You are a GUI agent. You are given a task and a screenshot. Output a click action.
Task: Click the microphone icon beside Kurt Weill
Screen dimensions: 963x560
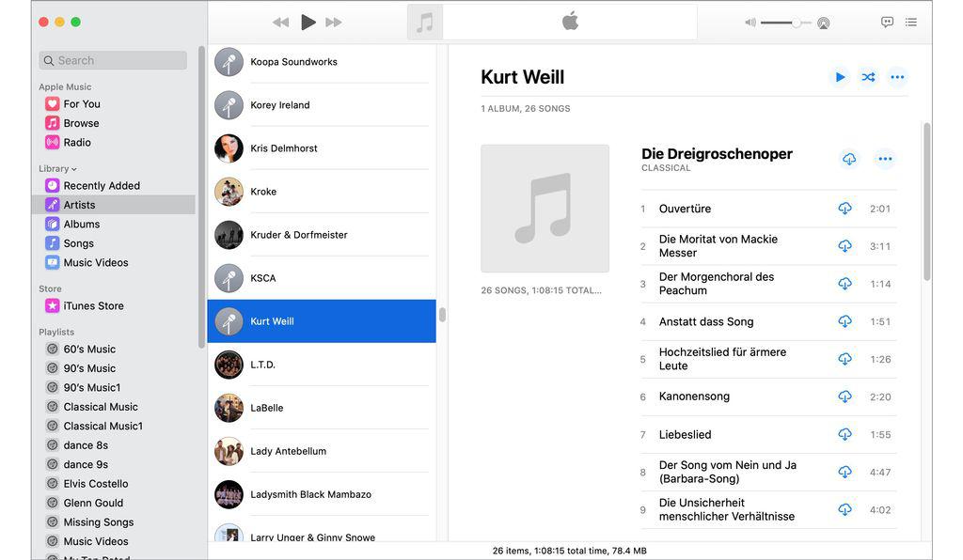click(229, 321)
